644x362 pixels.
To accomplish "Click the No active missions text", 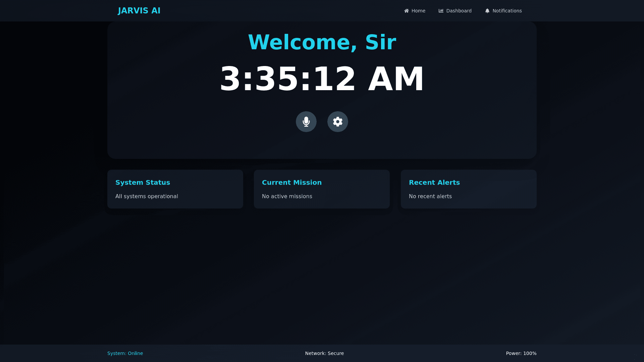I will tap(287, 196).
